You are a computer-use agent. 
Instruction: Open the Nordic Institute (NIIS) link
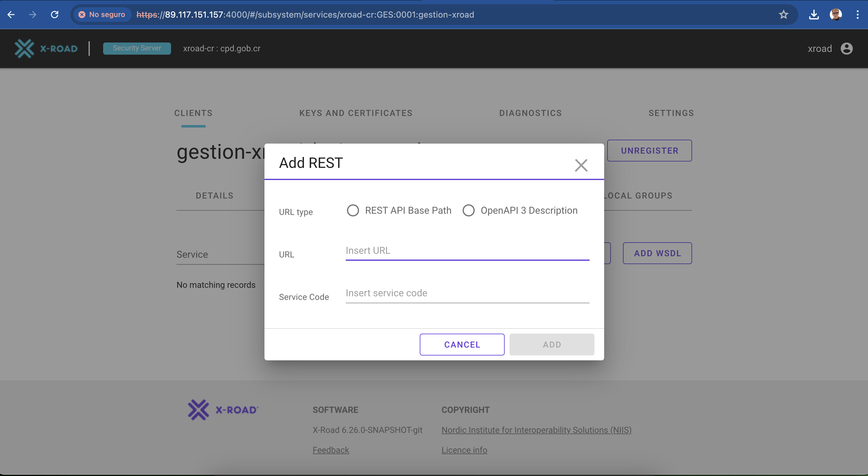(537, 430)
